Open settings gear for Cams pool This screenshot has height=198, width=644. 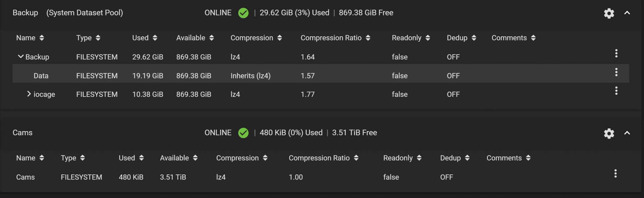(609, 133)
